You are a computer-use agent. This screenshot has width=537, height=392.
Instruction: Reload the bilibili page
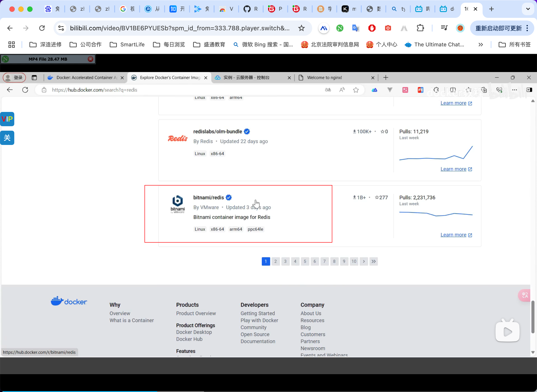[42, 28]
